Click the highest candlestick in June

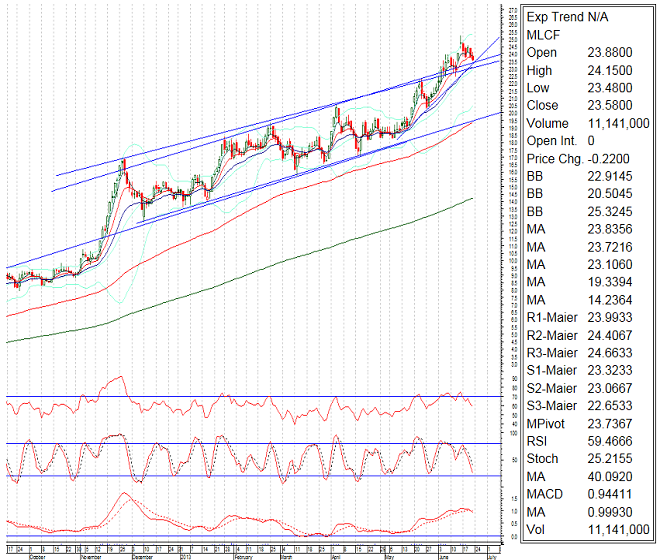tap(461, 42)
